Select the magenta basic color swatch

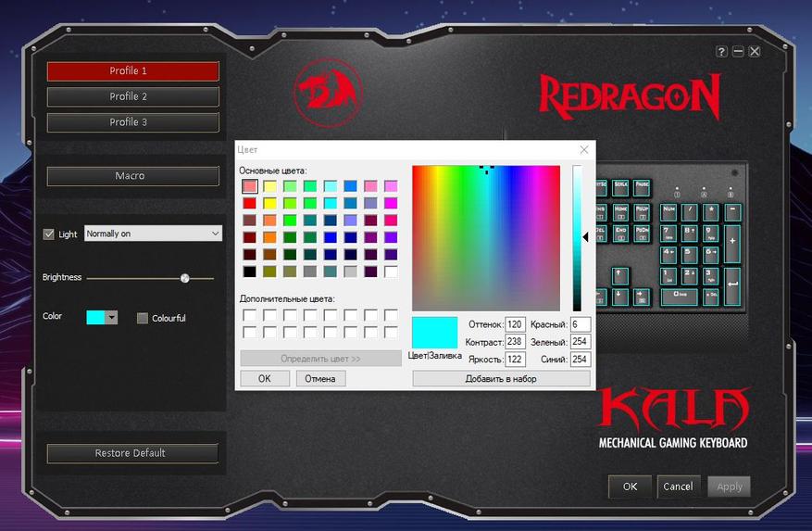(391, 203)
